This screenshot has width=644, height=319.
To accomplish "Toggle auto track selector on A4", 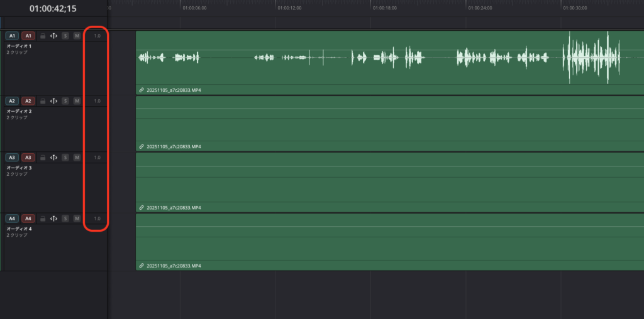I will (53, 219).
